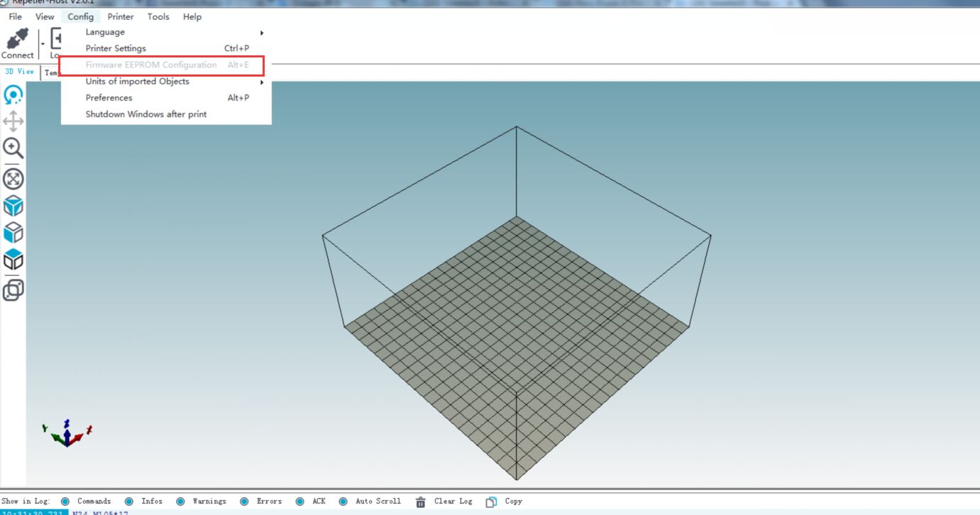980x515 pixels.
Task: Select the move viewpoint arrows tool
Action: coord(13,121)
